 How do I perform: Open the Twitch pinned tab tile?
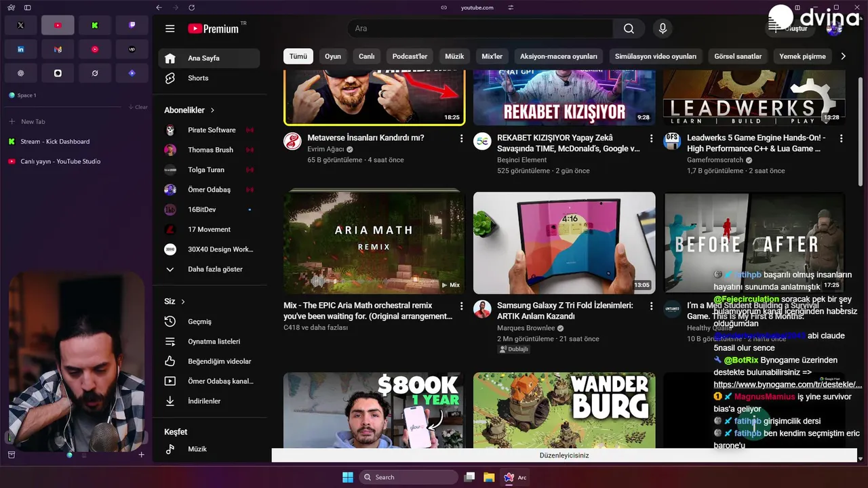click(132, 25)
